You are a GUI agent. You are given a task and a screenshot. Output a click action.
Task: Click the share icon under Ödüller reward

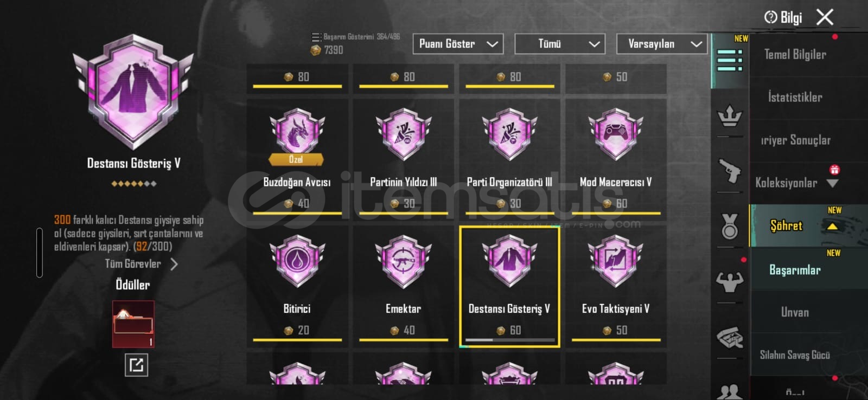[x=136, y=365]
